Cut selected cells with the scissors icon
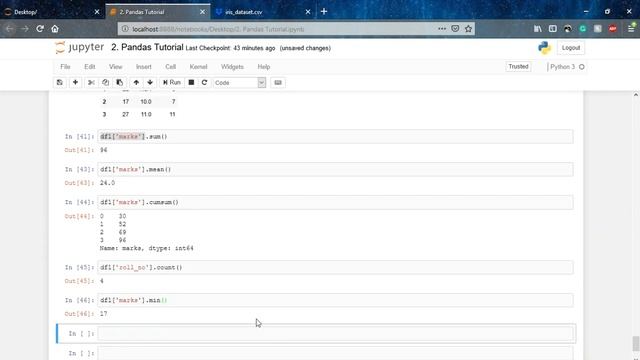The height and width of the screenshot is (360, 640). click(x=91, y=82)
